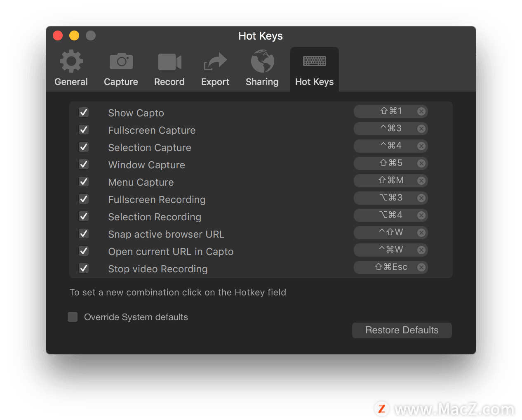522x420 pixels.
Task: Toggle the Selection Capture checkbox
Action: (84, 147)
